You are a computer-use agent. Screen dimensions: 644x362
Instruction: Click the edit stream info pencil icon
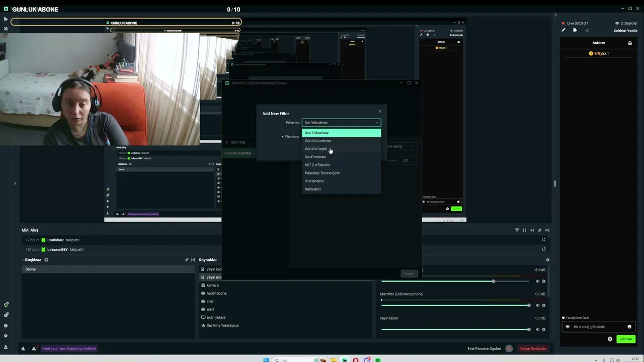pos(563,30)
